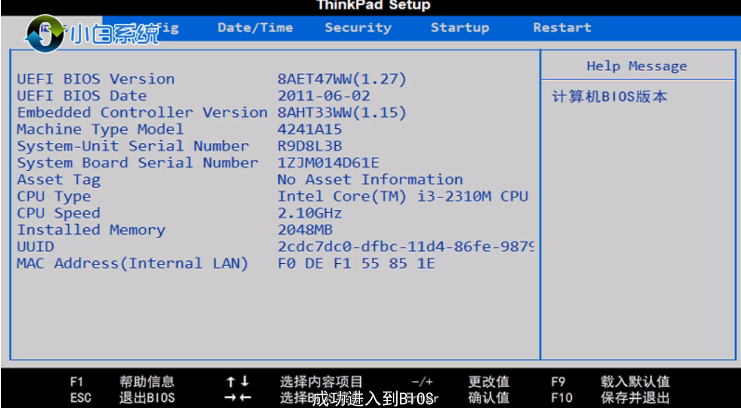The image size is (741, 408).
Task: Select System-Unit Serial Number label
Action: pos(133,146)
